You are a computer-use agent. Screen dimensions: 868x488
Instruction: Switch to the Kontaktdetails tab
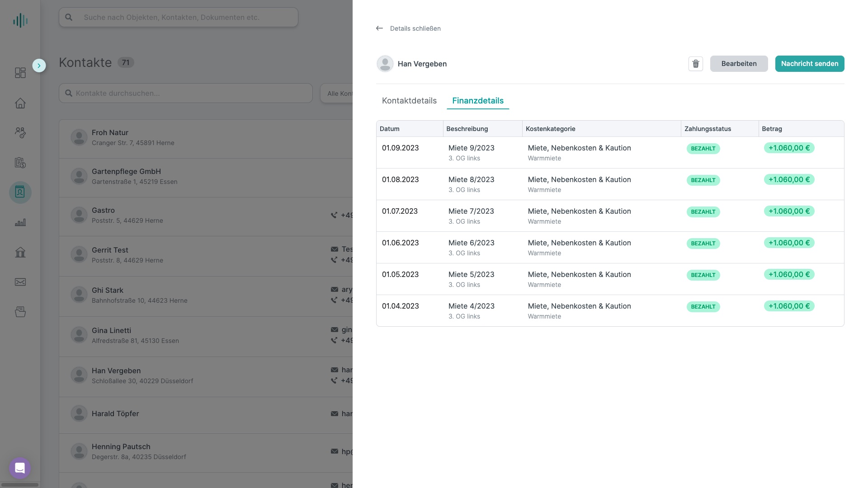[x=409, y=101]
